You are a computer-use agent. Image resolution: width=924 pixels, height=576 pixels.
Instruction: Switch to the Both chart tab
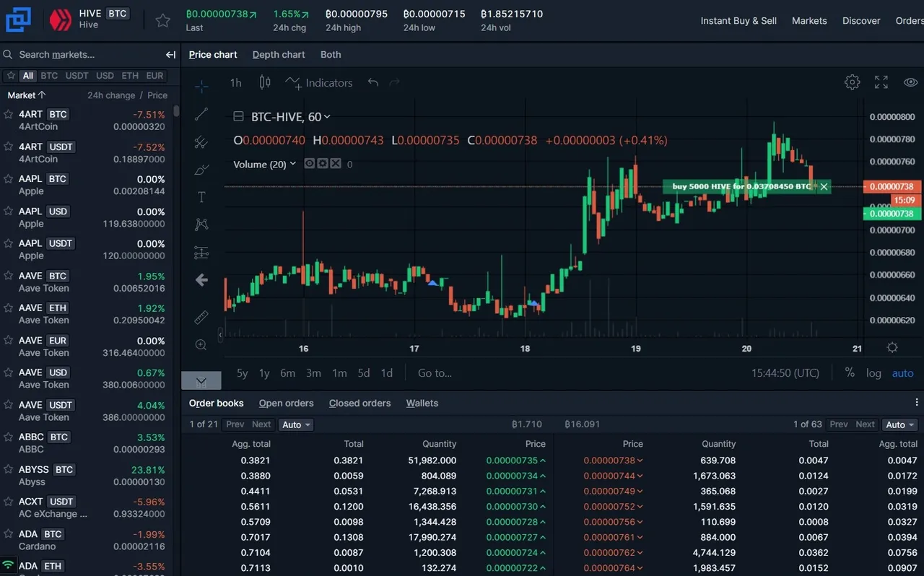coord(331,55)
